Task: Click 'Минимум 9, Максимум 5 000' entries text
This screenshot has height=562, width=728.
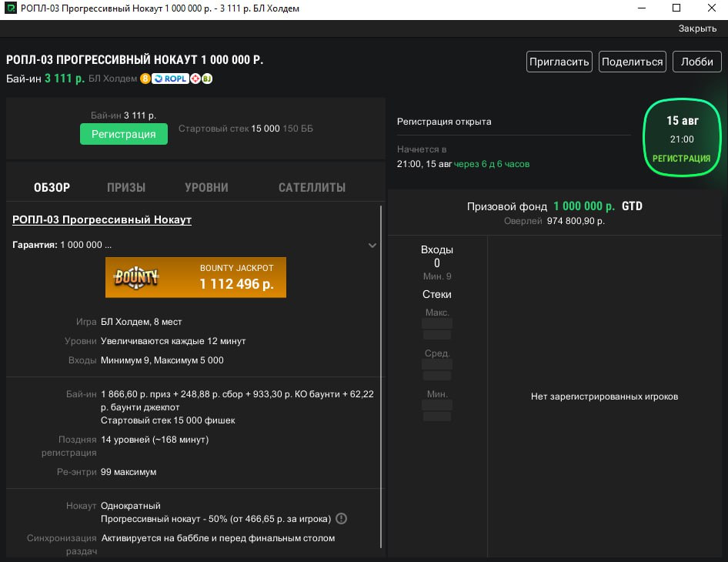Action: (x=162, y=360)
